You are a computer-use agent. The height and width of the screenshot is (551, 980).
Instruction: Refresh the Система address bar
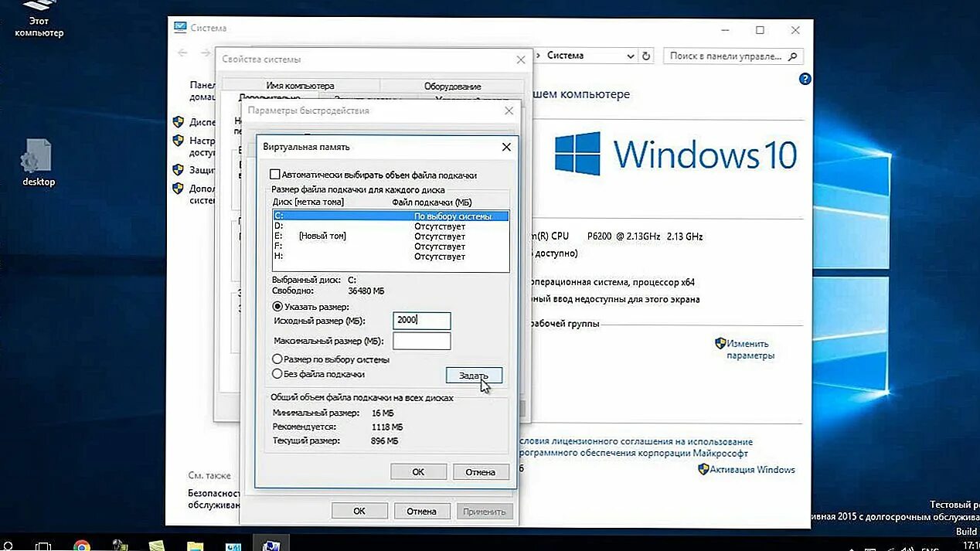click(x=646, y=56)
